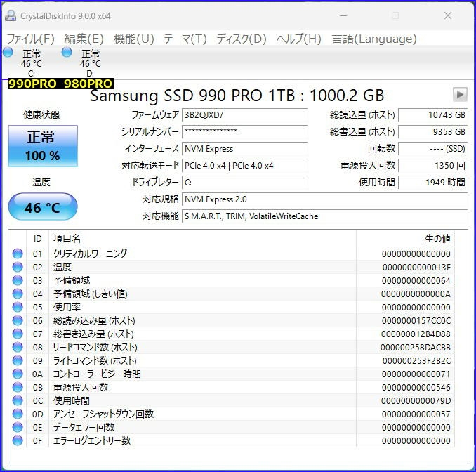Click the drive letter field C:
The image size is (476, 472).
coord(245,183)
